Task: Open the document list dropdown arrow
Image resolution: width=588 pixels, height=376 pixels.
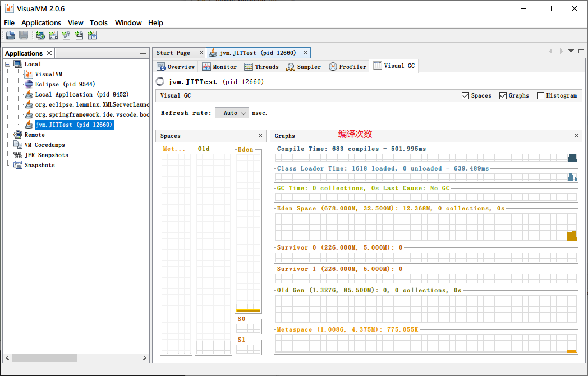Action: pos(571,51)
